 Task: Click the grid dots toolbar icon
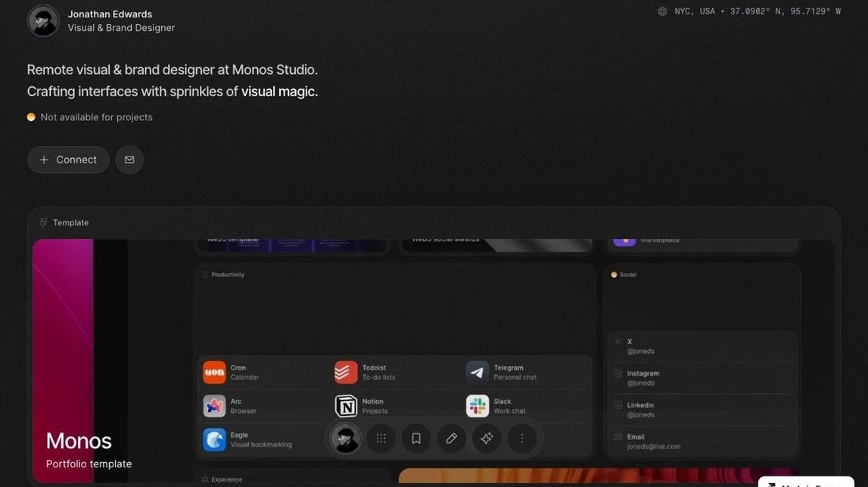(381, 439)
